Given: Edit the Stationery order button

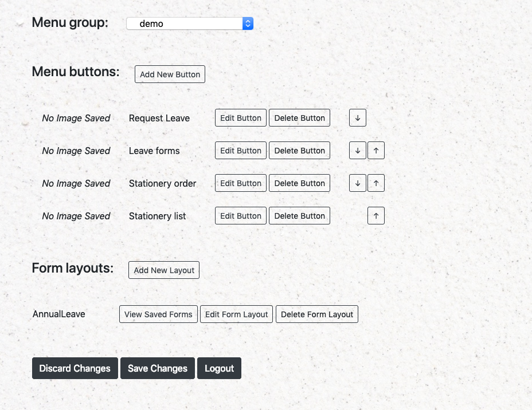Looking at the screenshot, I should (x=240, y=183).
